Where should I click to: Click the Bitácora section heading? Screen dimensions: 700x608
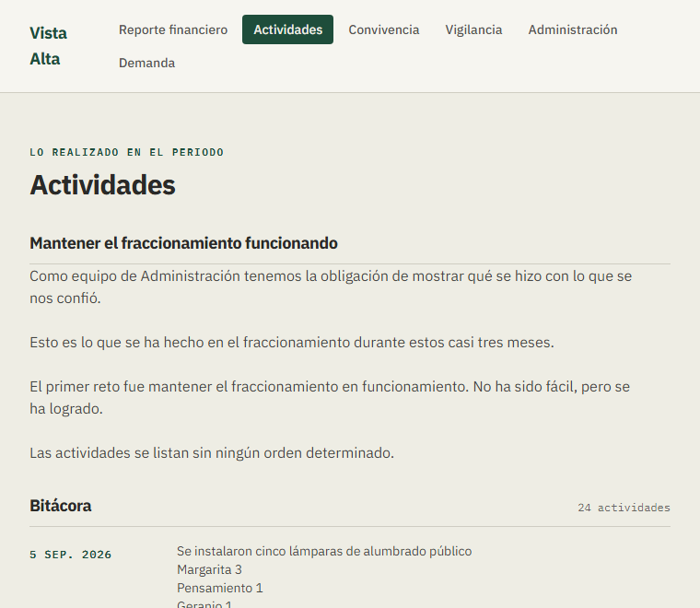click(x=60, y=506)
